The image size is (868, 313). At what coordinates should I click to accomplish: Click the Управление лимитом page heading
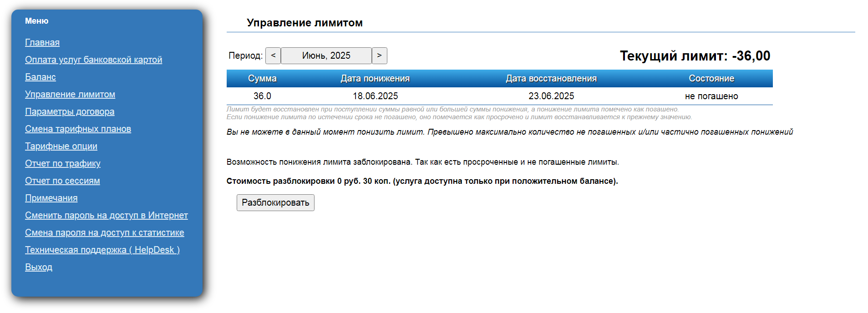point(305,23)
